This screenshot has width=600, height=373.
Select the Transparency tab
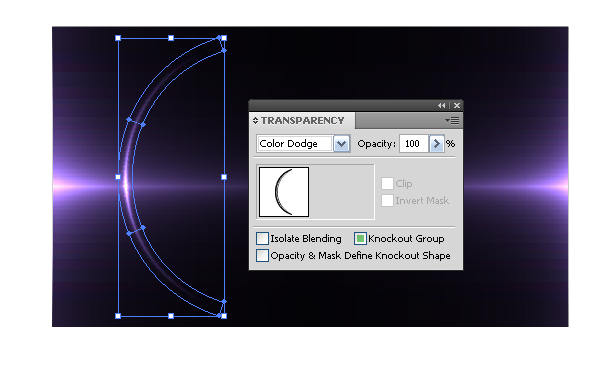pos(302,121)
